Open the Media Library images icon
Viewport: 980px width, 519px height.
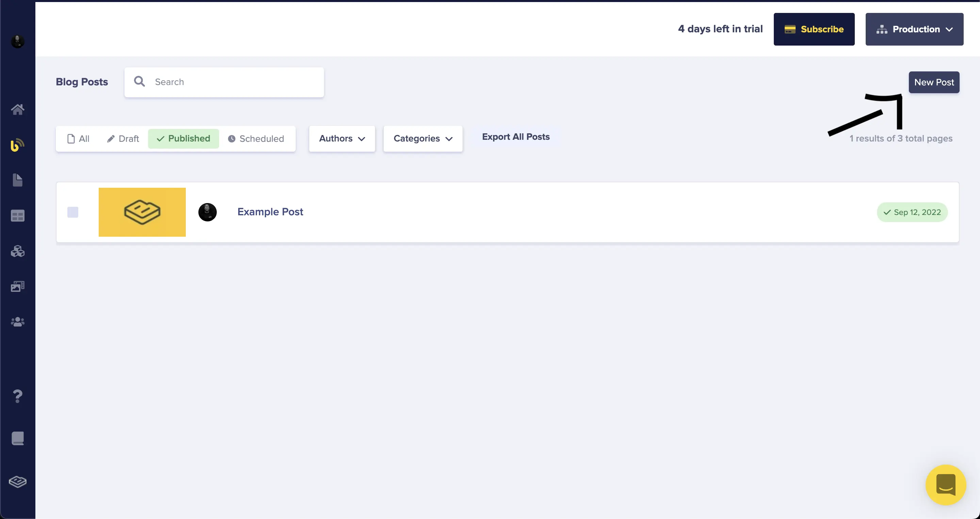[17, 286]
